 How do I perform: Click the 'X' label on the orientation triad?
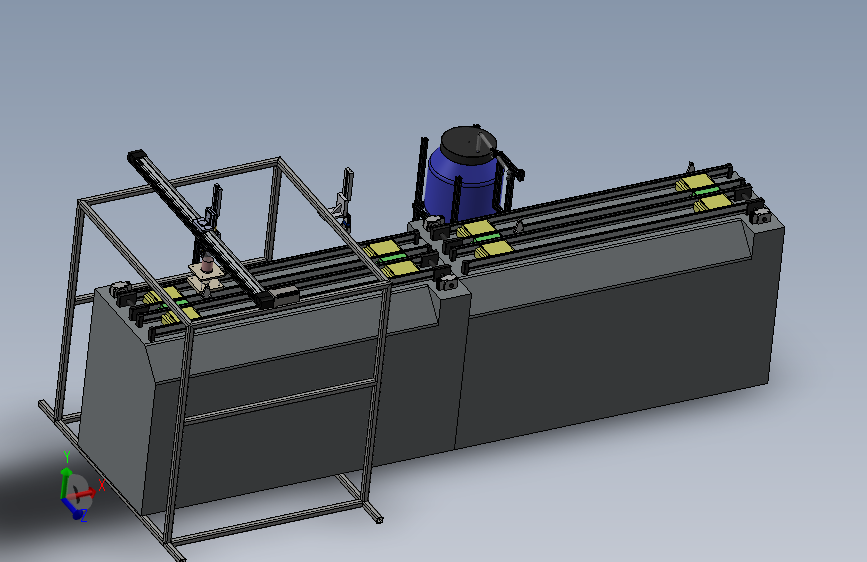click(101, 485)
